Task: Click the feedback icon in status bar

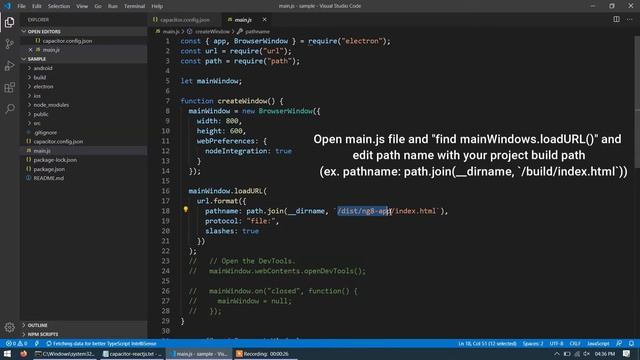Action: [619, 344]
